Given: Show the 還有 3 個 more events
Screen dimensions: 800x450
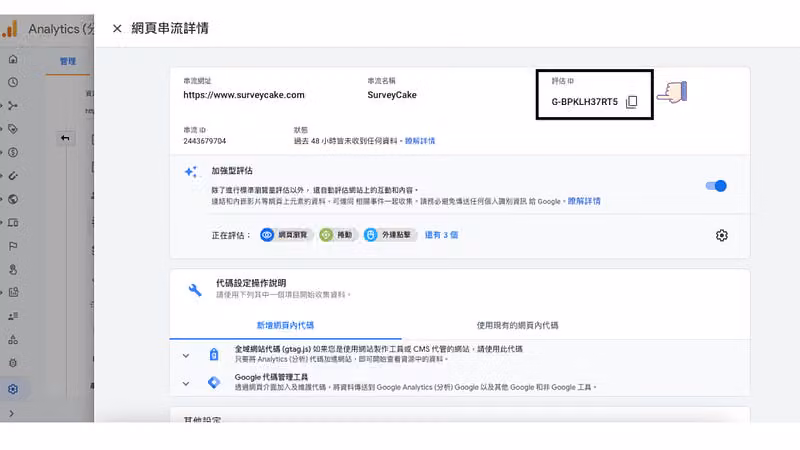Looking at the screenshot, I should pyautogui.click(x=441, y=235).
